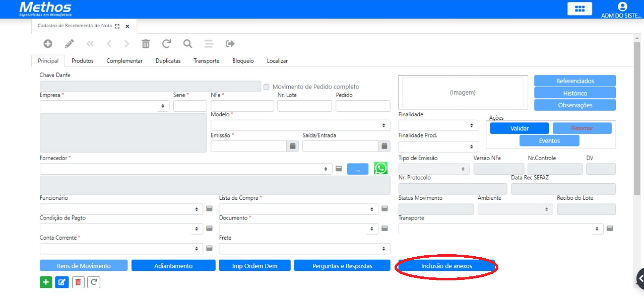
Task: Click the card icon next to Lista de Compra
Action: pos(384,208)
